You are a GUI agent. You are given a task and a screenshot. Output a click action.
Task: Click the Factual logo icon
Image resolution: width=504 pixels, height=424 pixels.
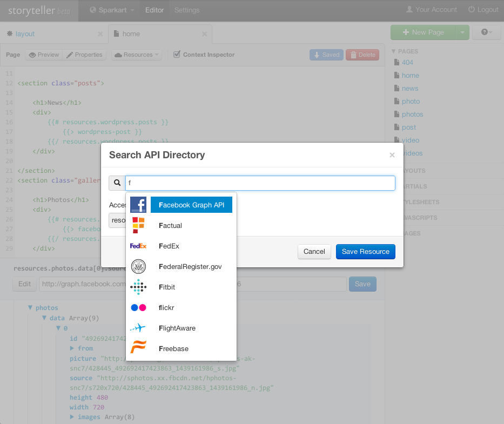138,226
